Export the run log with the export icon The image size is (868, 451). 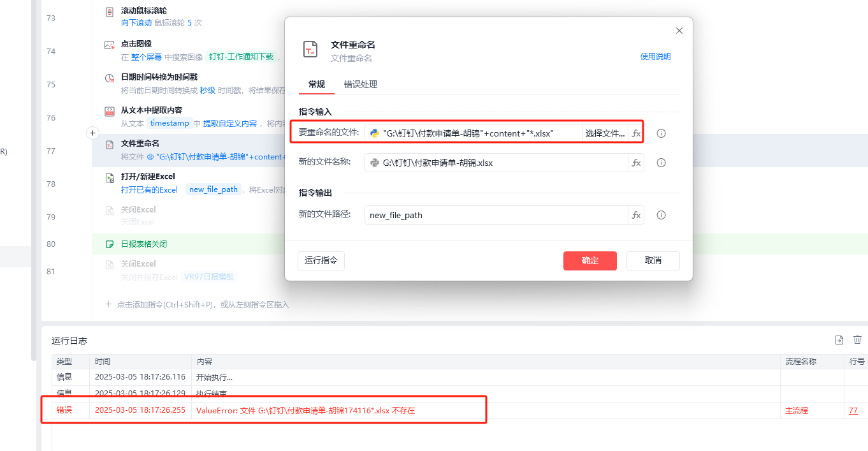click(x=839, y=340)
